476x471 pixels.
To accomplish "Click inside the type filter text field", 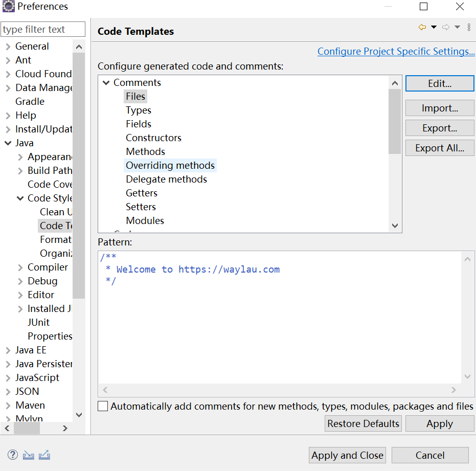I will point(43,29).
